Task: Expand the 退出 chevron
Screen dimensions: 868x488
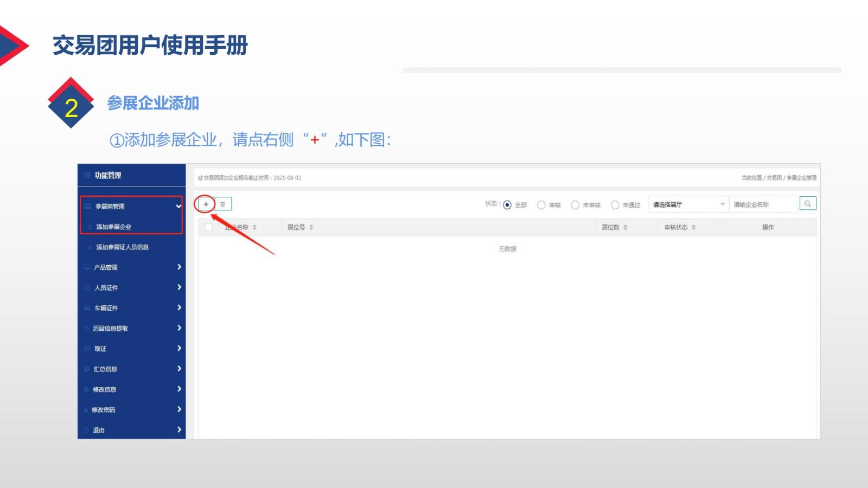Action: [179, 429]
